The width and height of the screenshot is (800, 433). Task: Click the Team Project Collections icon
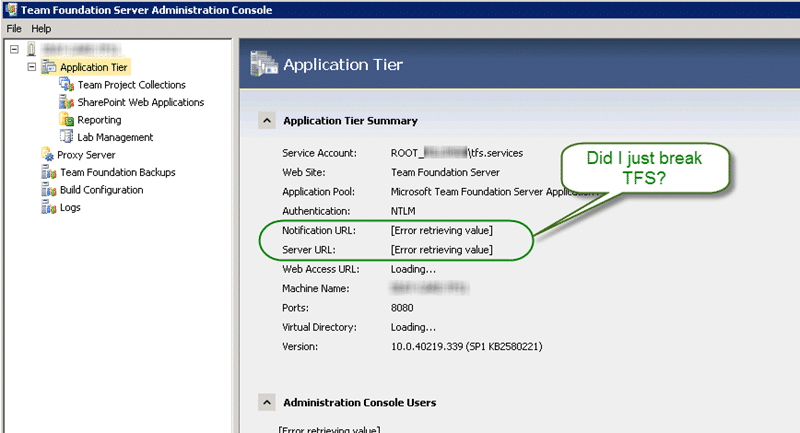coord(66,84)
